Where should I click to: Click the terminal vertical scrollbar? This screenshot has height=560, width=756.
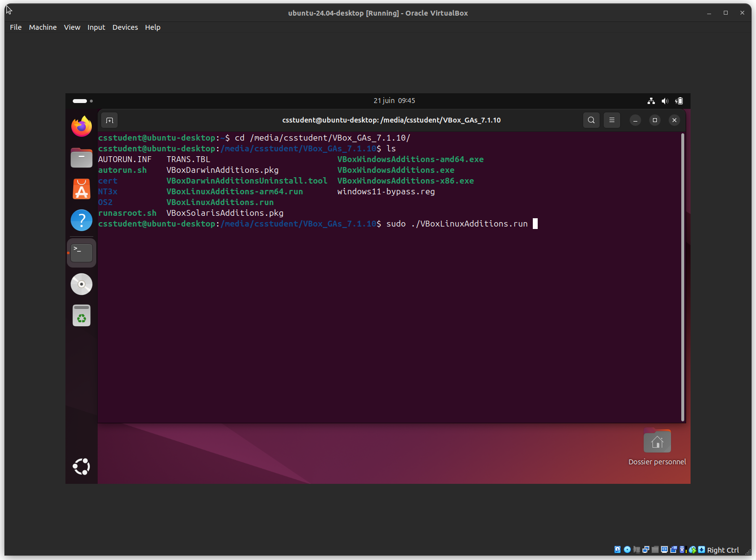682,276
